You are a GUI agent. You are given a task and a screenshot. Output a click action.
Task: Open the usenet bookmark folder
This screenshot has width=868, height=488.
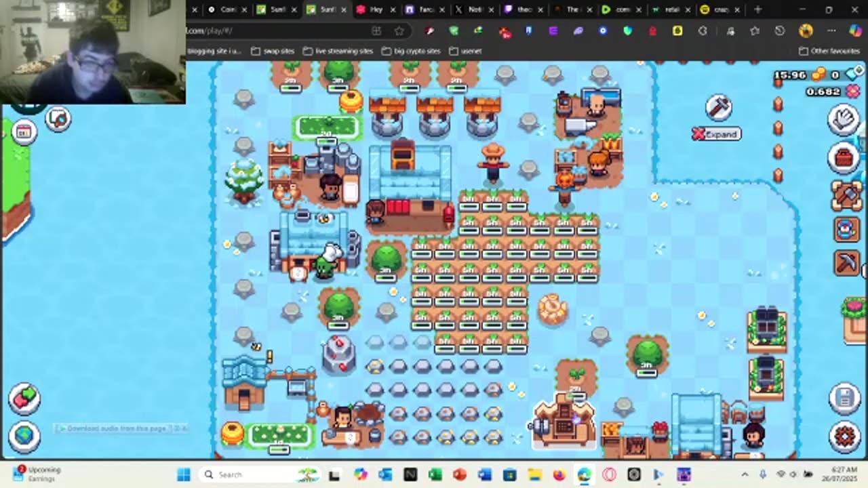tap(465, 51)
